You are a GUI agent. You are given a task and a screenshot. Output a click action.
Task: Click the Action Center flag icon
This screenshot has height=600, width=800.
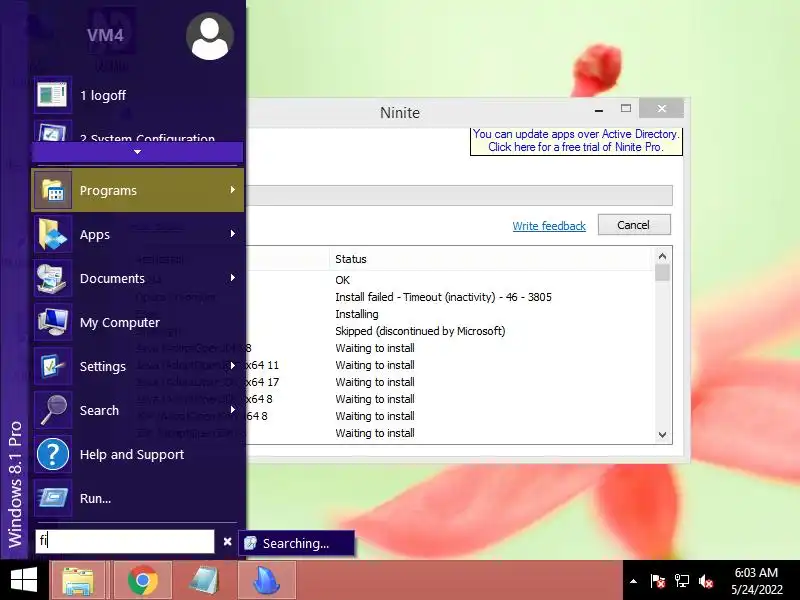point(657,581)
